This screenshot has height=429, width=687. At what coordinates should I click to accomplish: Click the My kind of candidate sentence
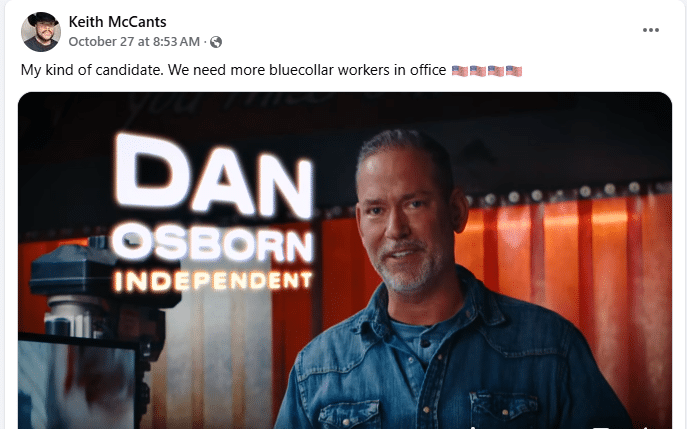point(91,70)
